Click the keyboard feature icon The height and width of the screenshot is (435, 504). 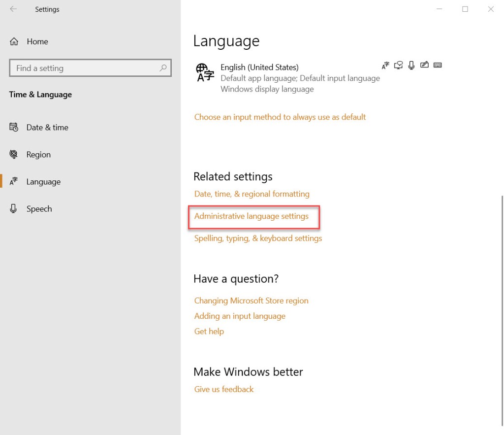pyautogui.click(x=437, y=65)
